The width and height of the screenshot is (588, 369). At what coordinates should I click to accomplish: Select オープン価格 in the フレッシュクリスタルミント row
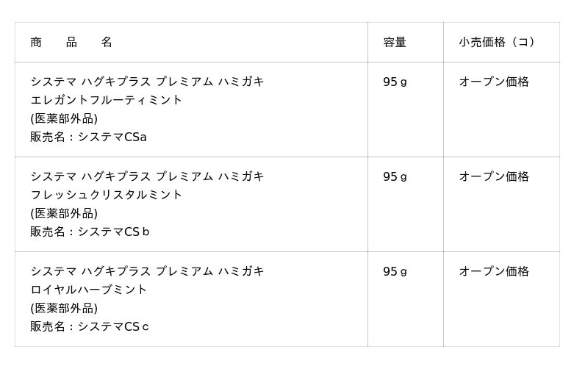point(494,176)
